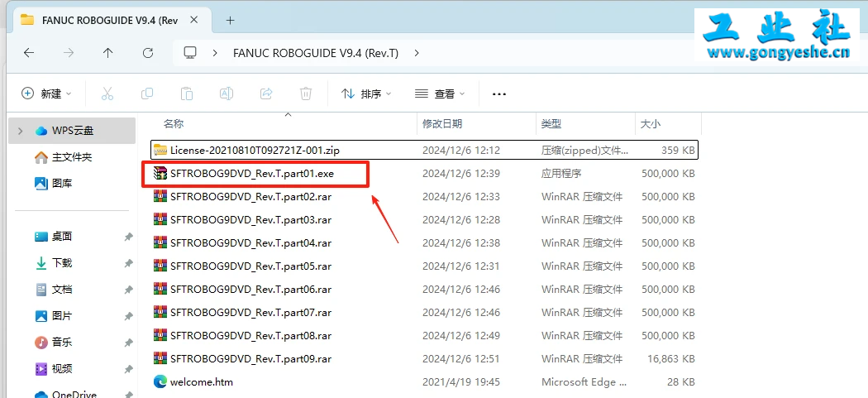Click the zip folder icon of License file
This screenshot has height=398, width=868.
[x=160, y=150]
